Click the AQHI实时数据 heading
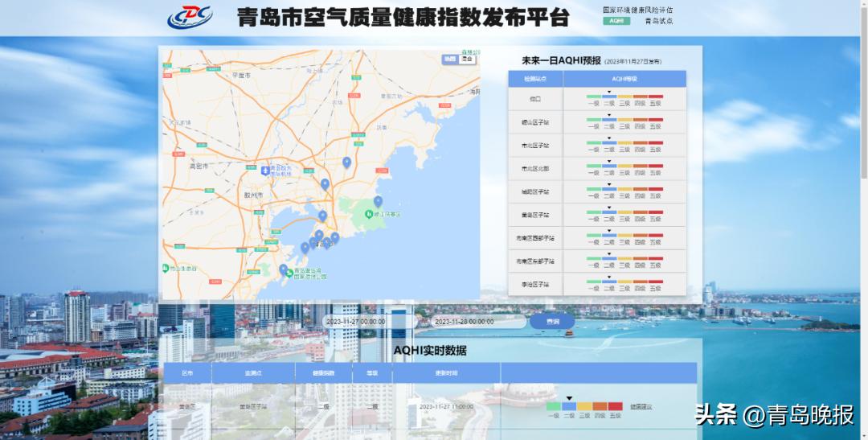This screenshot has height=440, width=868. 430,351
